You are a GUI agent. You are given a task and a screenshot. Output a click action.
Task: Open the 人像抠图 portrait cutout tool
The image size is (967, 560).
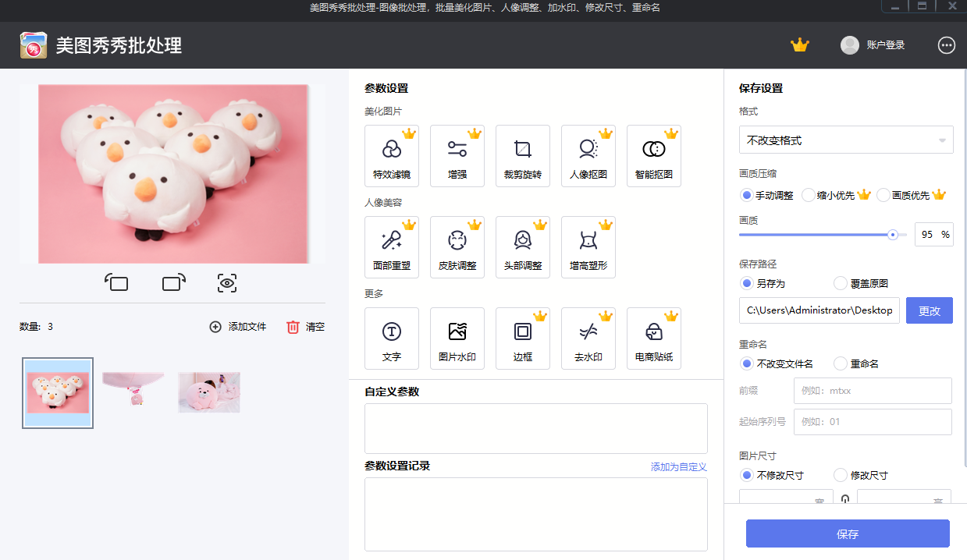pos(588,156)
